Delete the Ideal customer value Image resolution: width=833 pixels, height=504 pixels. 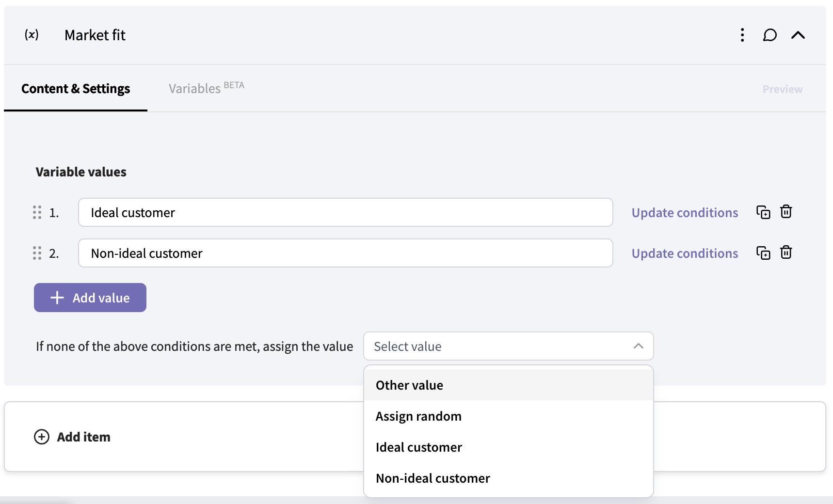pos(786,212)
